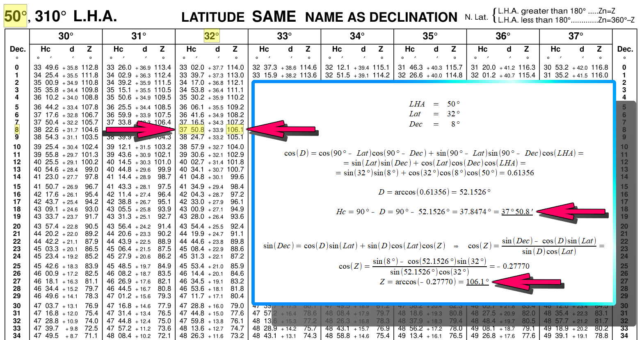
Task: Click Hc '49 26.8' in the 36° column
Action: click(483, 336)
